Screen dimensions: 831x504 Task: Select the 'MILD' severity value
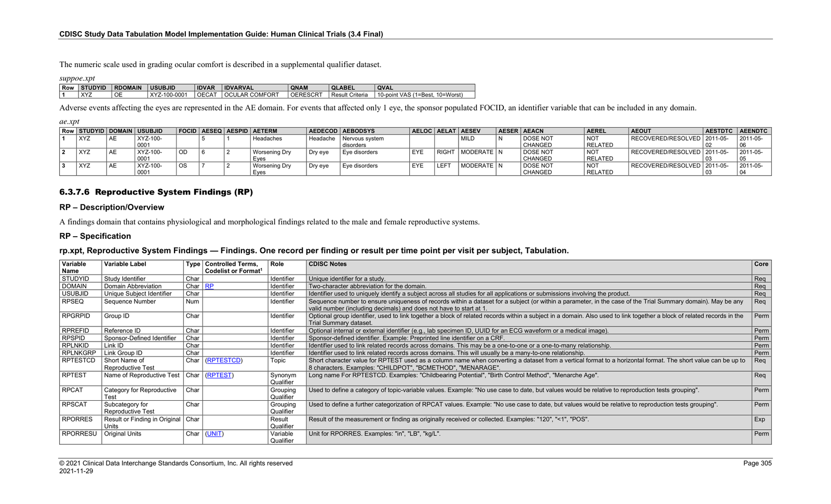click(467, 139)
